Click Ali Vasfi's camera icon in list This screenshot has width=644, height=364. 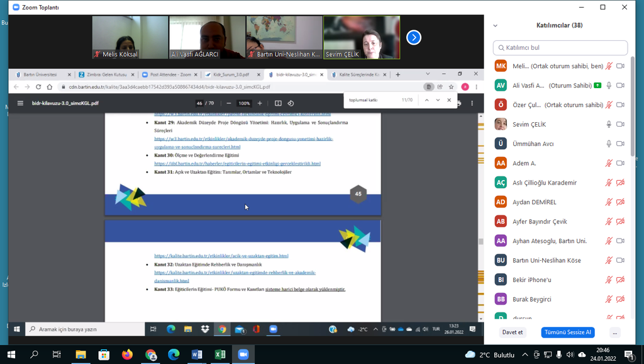coord(620,86)
